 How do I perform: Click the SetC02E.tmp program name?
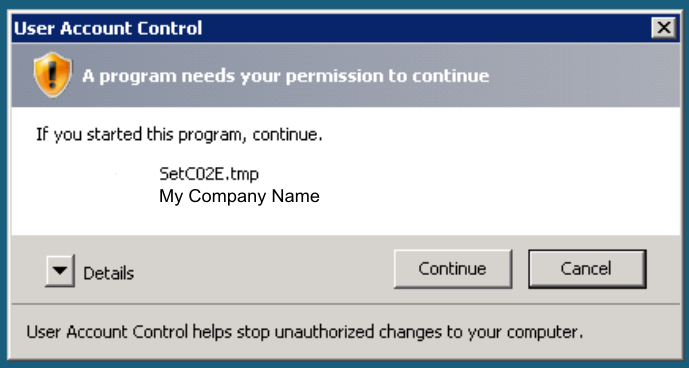coord(209,174)
